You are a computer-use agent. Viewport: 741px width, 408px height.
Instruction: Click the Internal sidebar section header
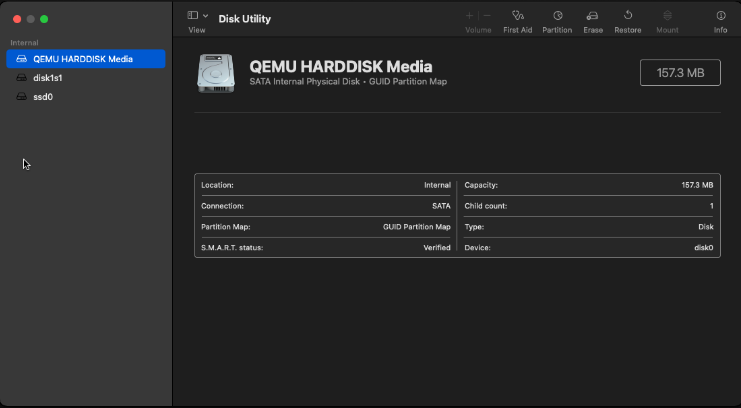(x=24, y=43)
